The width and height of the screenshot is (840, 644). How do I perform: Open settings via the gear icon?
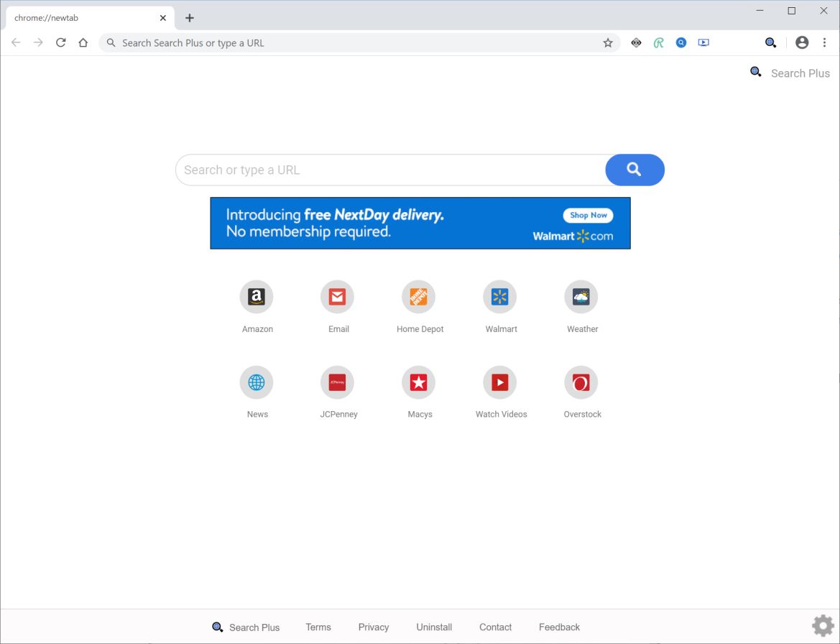tap(823, 625)
